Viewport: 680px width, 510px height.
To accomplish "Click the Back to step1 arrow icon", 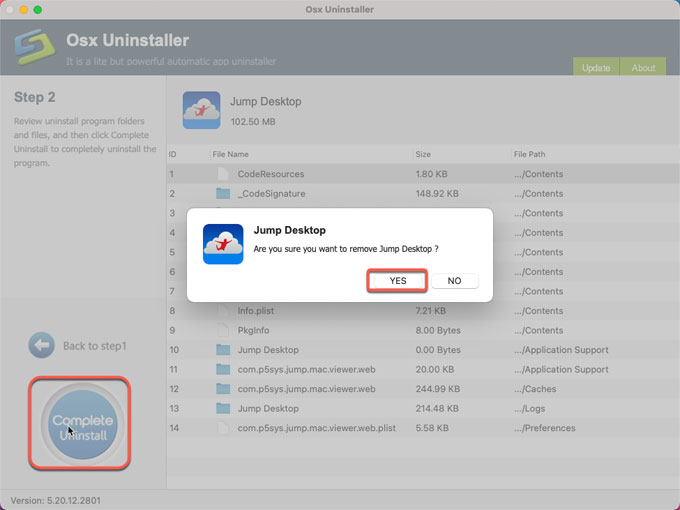I will point(41,346).
